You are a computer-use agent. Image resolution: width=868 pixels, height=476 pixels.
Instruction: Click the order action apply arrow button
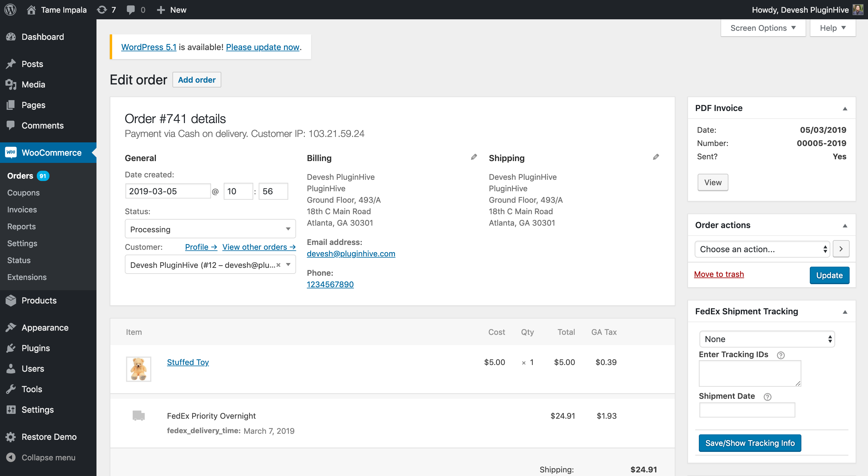[x=841, y=249]
